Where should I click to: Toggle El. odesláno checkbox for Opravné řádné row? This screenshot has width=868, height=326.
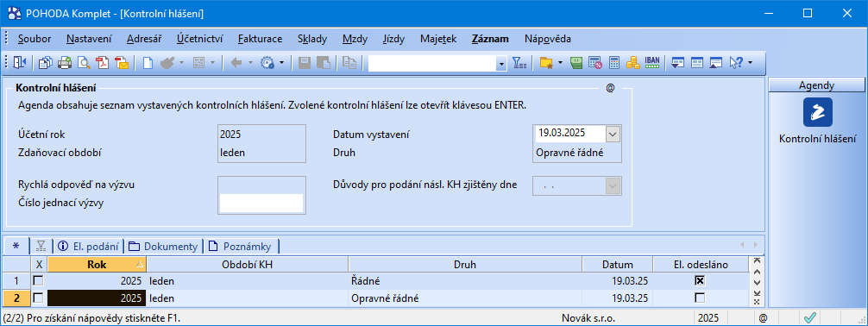pyautogui.click(x=700, y=298)
